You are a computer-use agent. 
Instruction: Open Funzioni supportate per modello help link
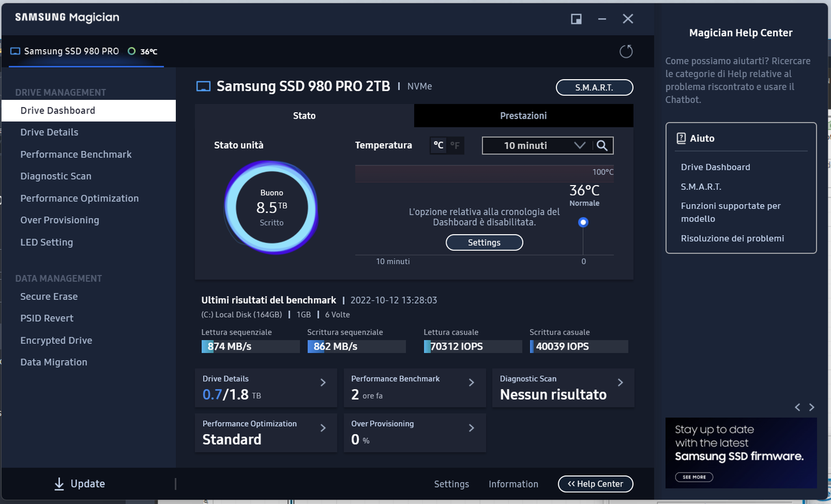click(x=730, y=212)
